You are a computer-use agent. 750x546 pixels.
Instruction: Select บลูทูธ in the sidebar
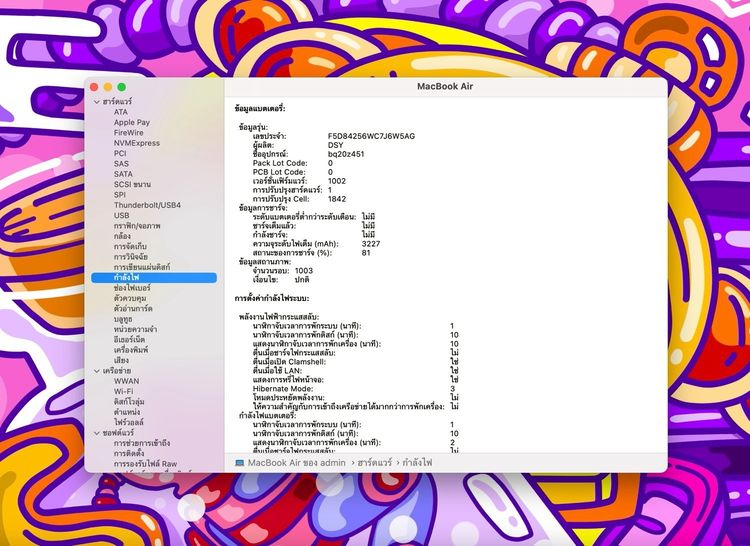(123, 319)
